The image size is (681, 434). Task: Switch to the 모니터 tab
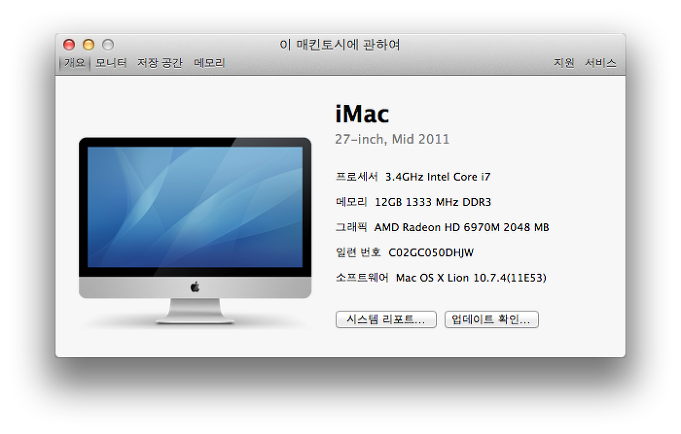pyautogui.click(x=111, y=63)
